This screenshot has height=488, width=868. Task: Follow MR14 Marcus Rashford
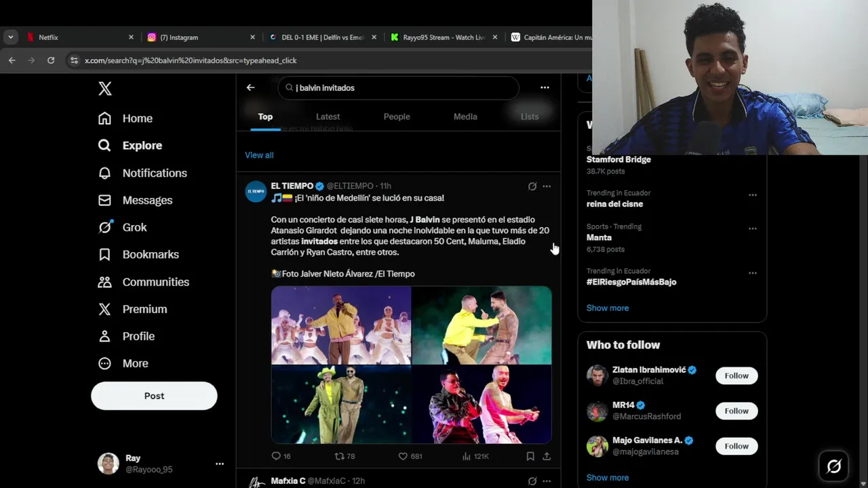point(736,411)
